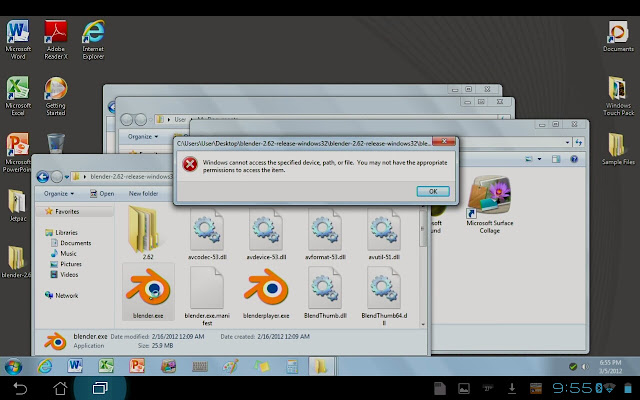Image resolution: width=640 pixels, height=400 pixels.
Task: Open Adobe Reader X desktop icon
Action: point(56,40)
